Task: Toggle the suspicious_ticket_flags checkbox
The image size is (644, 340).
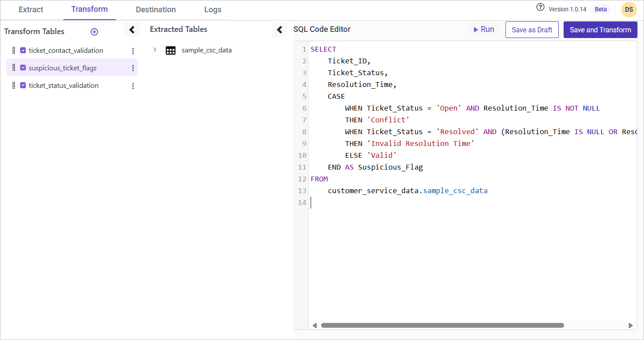Action: click(x=23, y=68)
